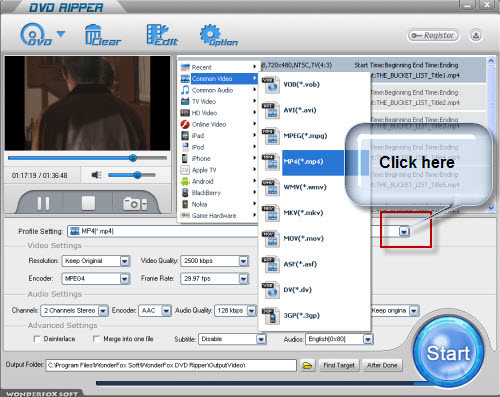This screenshot has height=397, width=500.
Task: Click the Output Folder path field
Action: (171, 365)
